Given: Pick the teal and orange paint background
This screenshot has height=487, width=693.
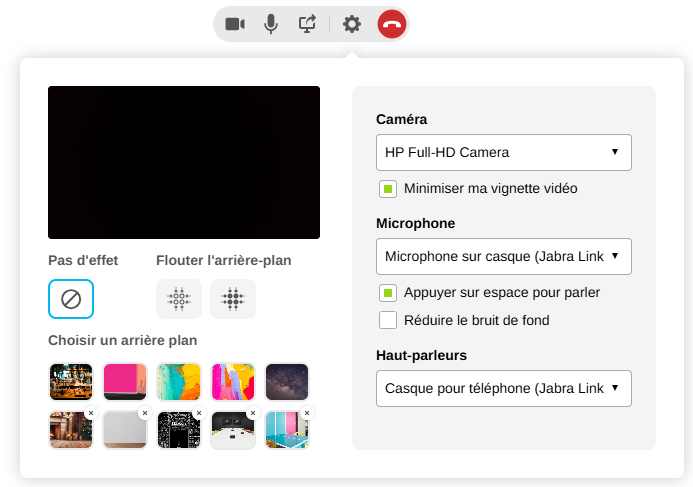Looking at the screenshot, I should tap(179, 381).
